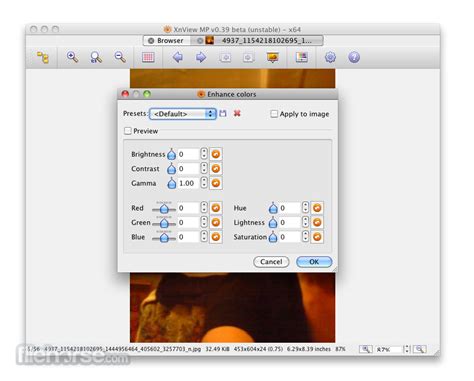Click the 87% zoom field in status bar
Viewport: 474px width, 381px height.
pos(388,349)
